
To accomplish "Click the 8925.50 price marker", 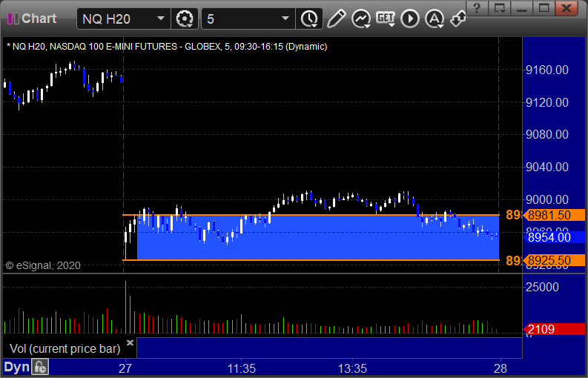I will (555, 260).
